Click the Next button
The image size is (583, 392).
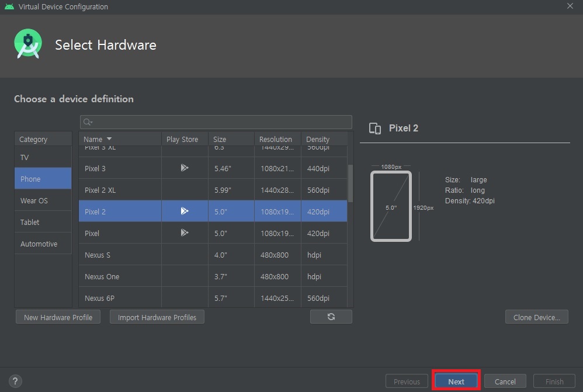pyautogui.click(x=456, y=381)
